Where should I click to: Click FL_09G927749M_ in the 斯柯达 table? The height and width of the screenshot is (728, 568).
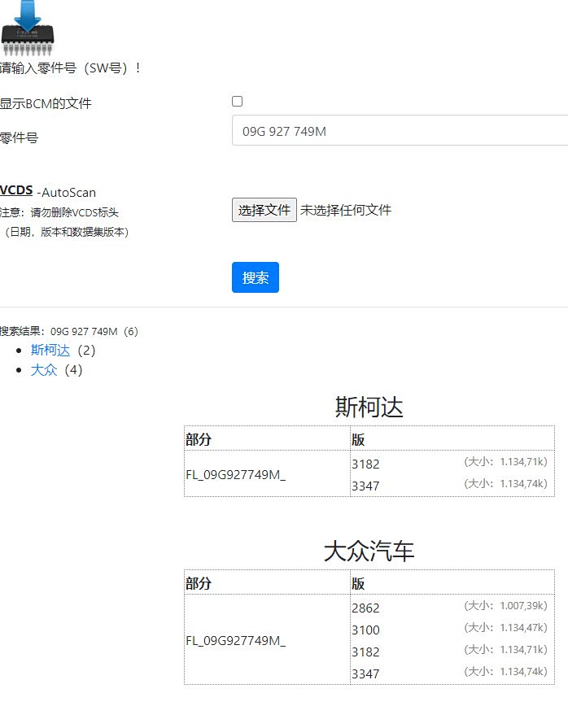pyautogui.click(x=235, y=474)
